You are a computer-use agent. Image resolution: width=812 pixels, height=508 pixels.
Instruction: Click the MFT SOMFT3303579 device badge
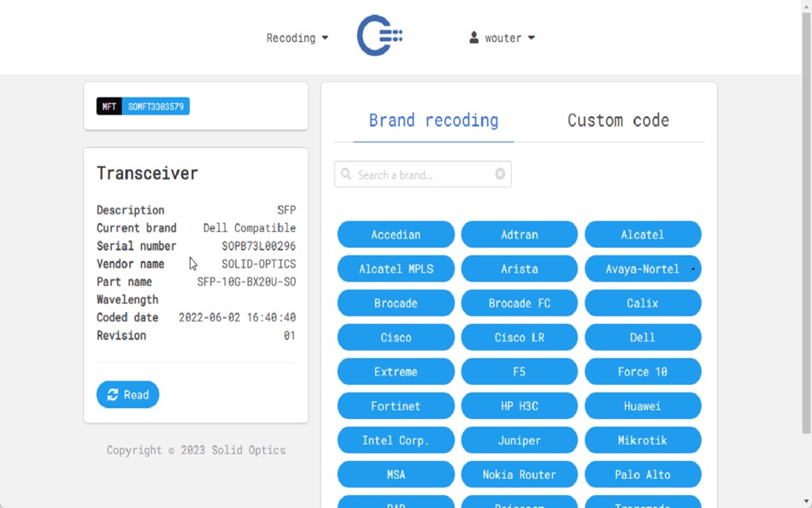coord(143,106)
